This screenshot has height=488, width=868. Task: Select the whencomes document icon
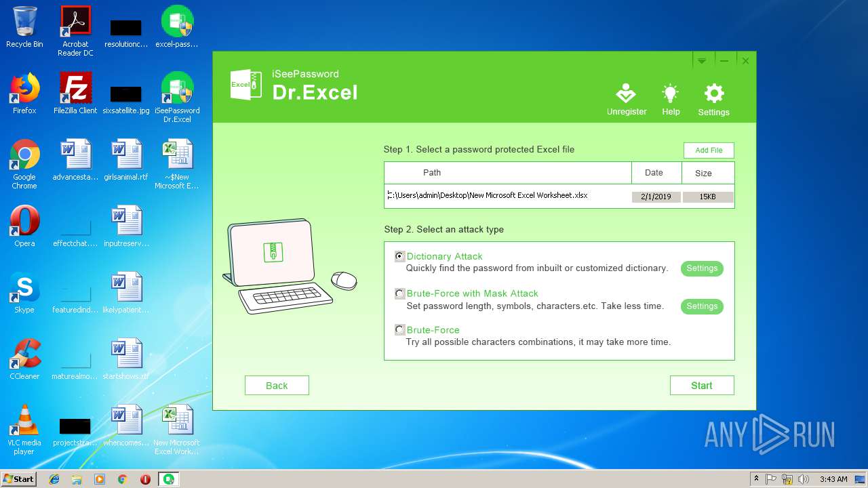coord(126,426)
